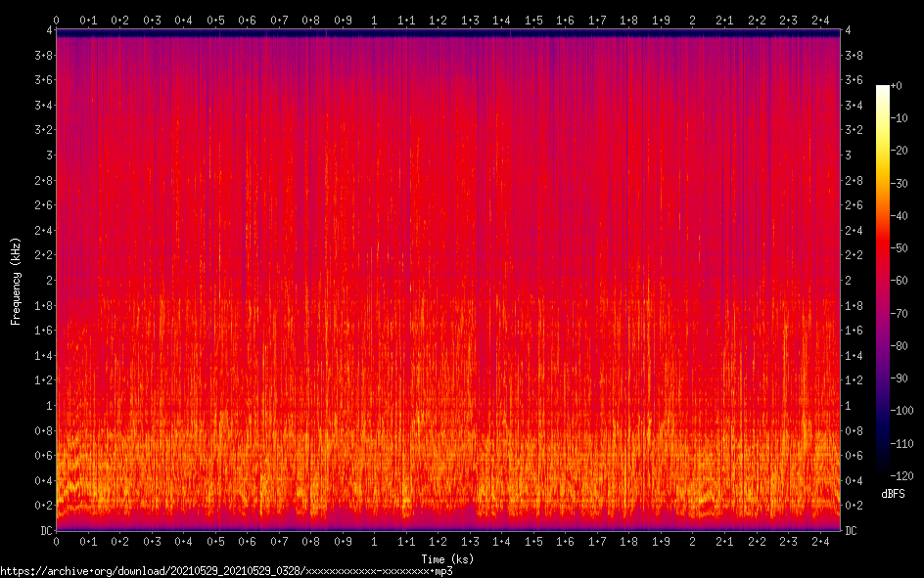
Task: Click "1" on the right frequency axis
Action: click(848, 406)
